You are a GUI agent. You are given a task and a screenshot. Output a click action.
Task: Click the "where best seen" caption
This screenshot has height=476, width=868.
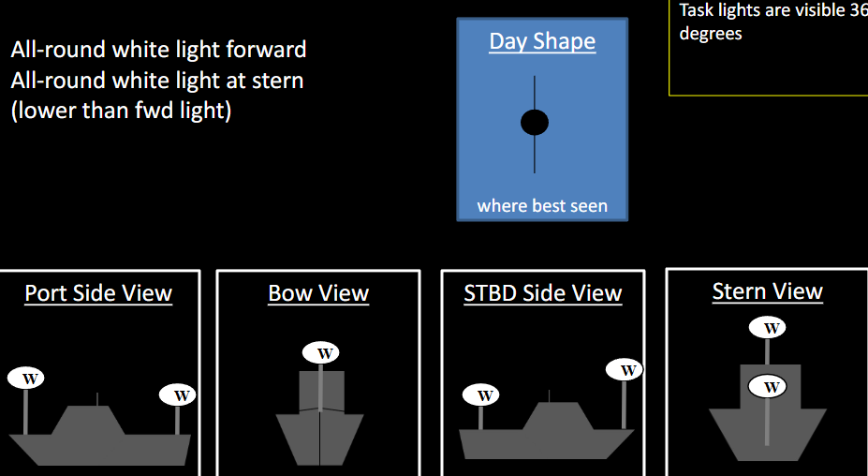[542, 205]
